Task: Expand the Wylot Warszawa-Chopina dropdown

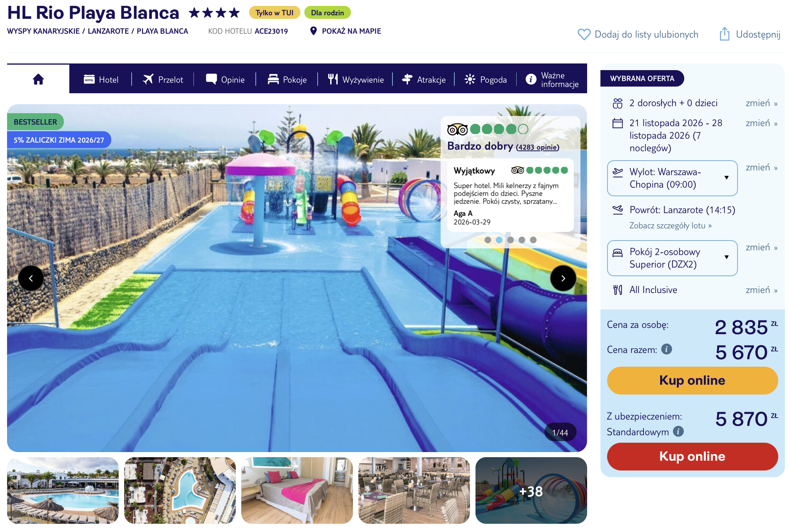Action: pyautogui.click(x=672, y=178)
